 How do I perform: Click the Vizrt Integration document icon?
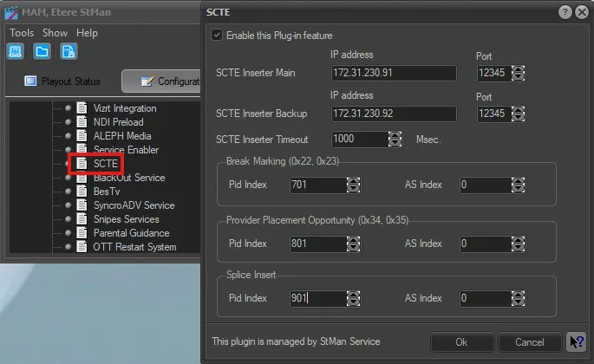[x=82, y=108]
